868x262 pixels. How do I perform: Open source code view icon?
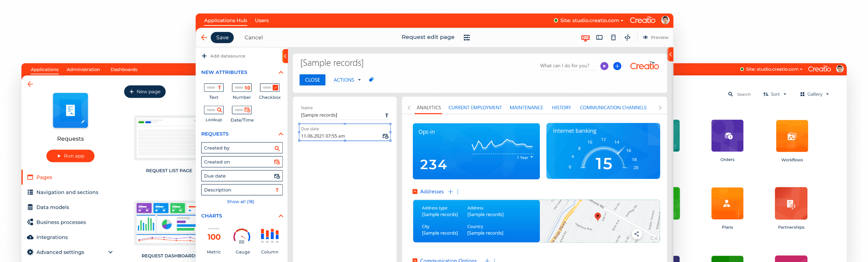click(x=627, y=37)
